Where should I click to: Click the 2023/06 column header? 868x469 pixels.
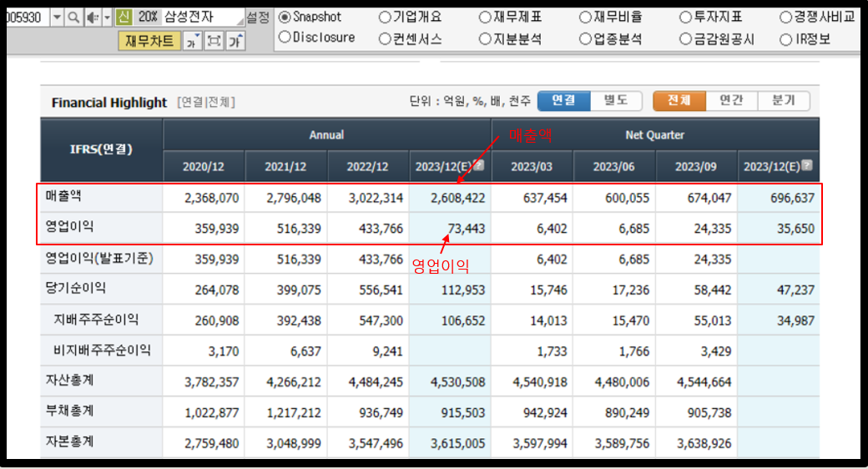click(614, 167)
